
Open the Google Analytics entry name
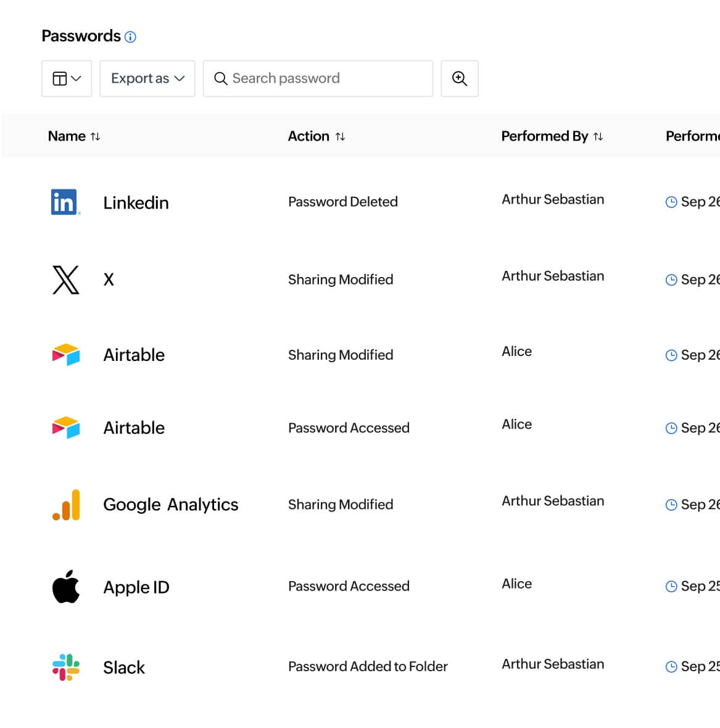click(x=170, y=505)
